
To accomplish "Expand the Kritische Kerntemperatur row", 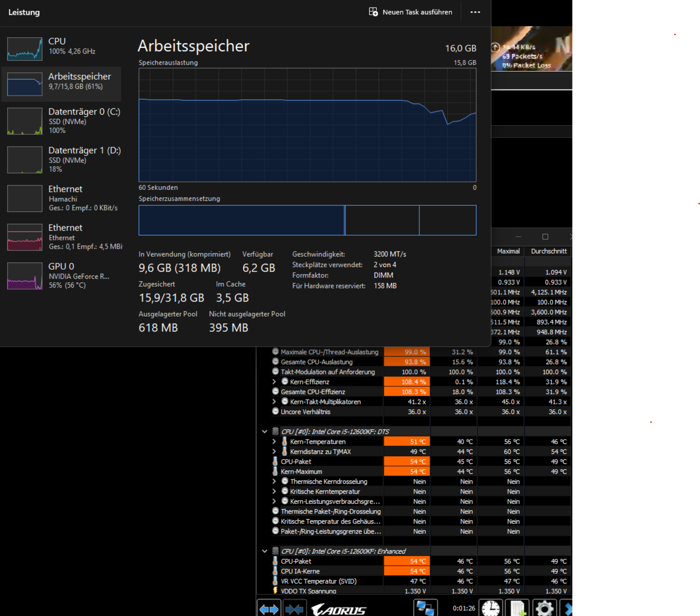I will point(274,491).
